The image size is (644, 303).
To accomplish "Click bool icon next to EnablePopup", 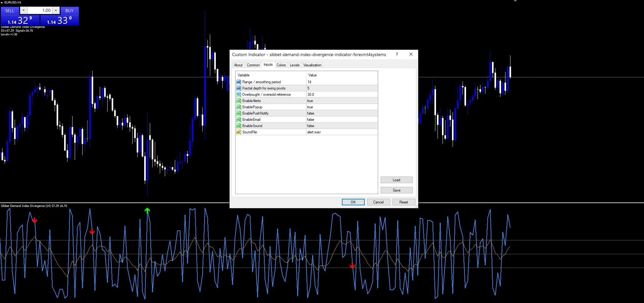I will (239, 107).
